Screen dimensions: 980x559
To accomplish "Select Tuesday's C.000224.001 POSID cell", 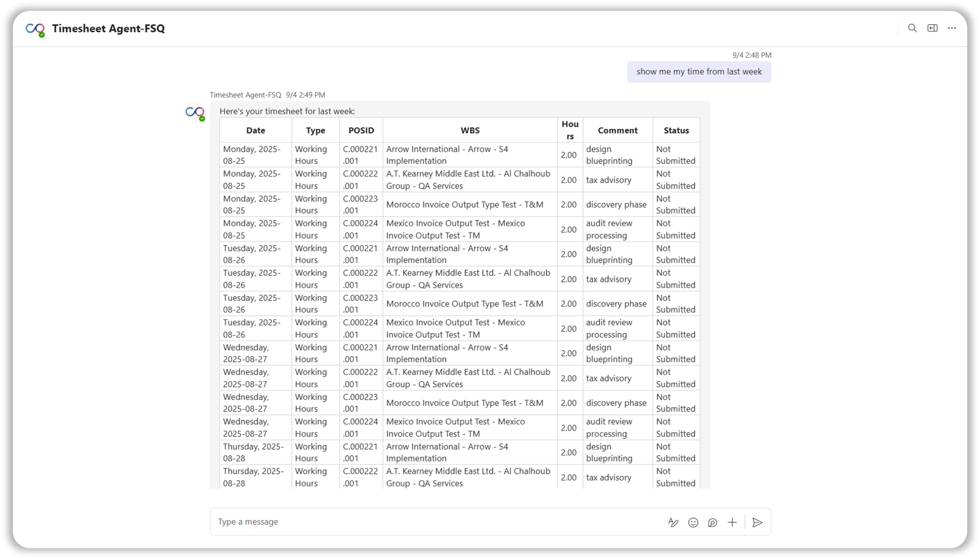I will [x=361, y=328].
